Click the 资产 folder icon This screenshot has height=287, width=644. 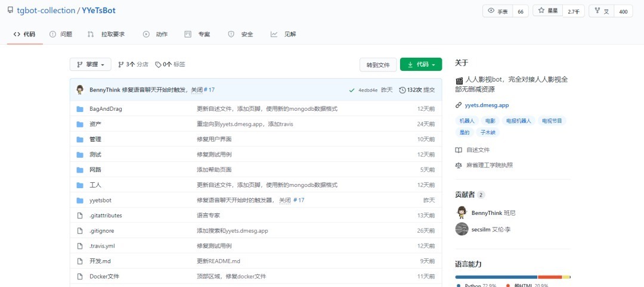pyautogui.click(x=80, y=124)
